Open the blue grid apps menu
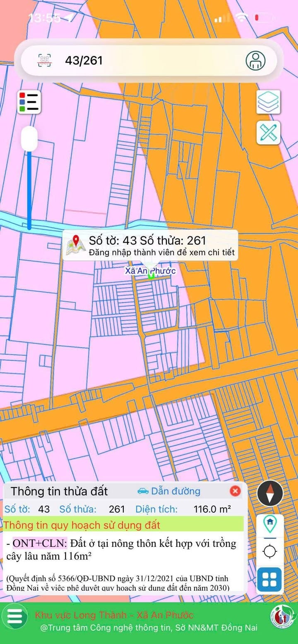The height and width of the screenshot is (644, 298). coord(269,579)
